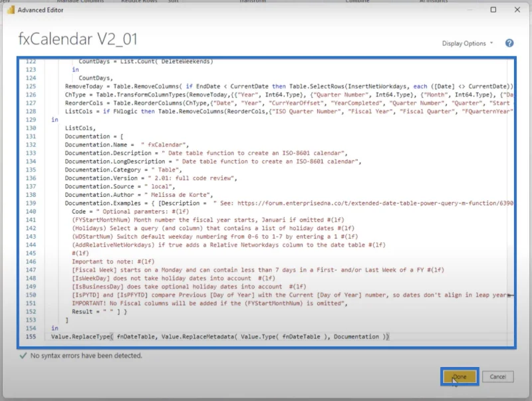Click 'Code = Optional paramters' on line 140
This screenshot has height=401, width=532.
click(x=130, y=211)
